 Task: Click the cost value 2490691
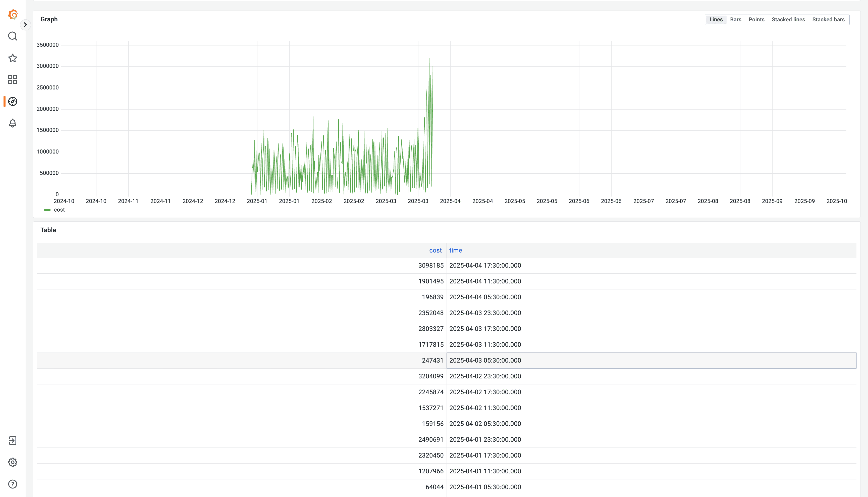tap(430, 440)
